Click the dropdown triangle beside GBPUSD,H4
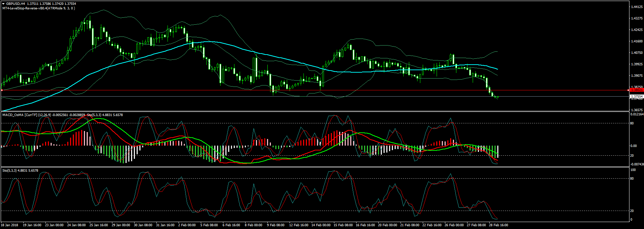This screenshot has height=229, width=644. (3, 4)
